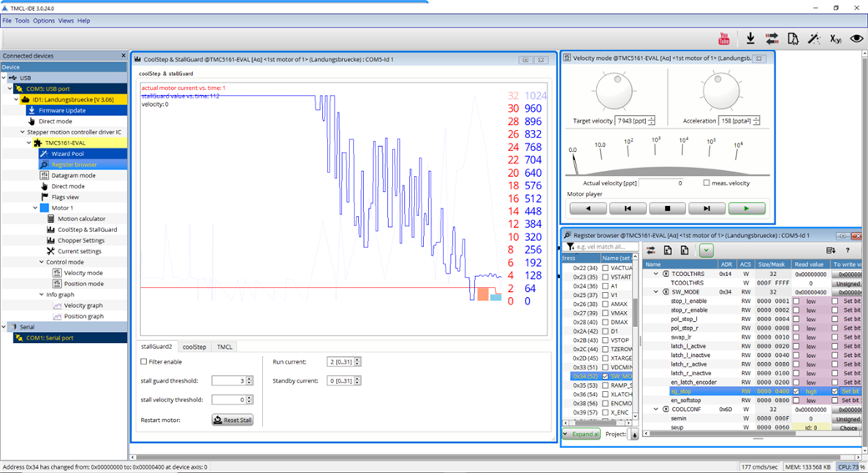This screenshot has width=868, height=473.
Task: Click the eye icon in the top toolbar
Action: point(856,38)
